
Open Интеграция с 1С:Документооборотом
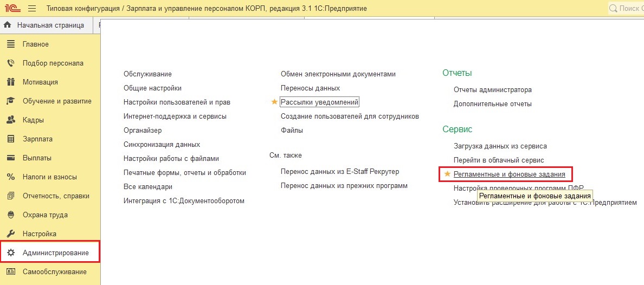[184, 201]
